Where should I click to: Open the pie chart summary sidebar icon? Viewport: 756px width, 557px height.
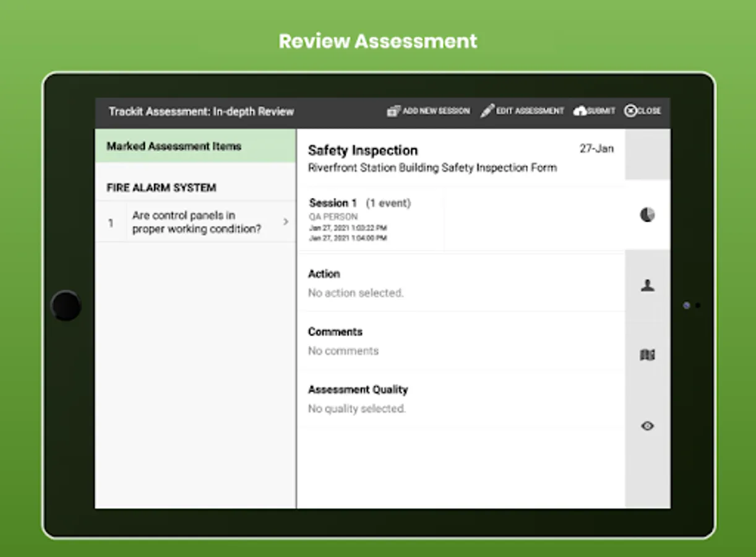647,215
